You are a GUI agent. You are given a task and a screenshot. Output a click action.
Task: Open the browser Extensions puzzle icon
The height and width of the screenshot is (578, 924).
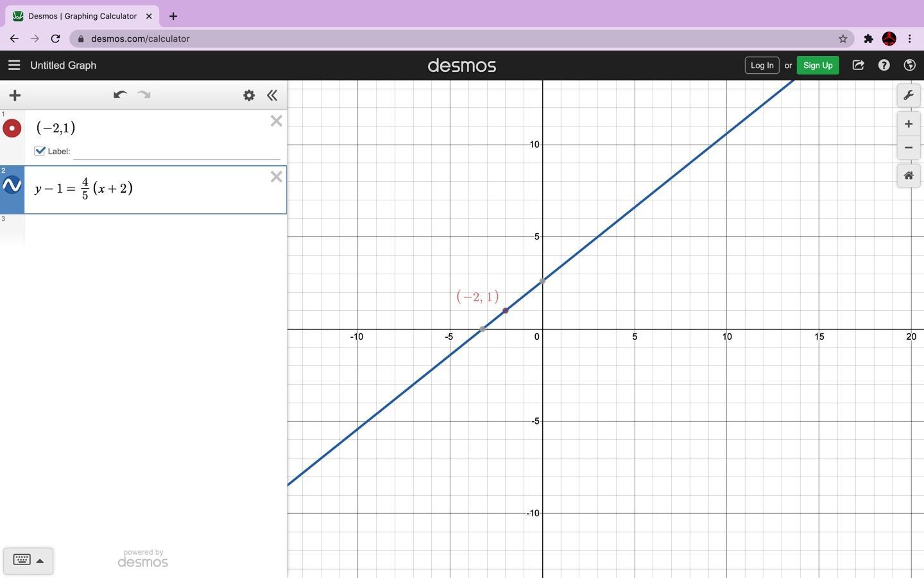868,39
